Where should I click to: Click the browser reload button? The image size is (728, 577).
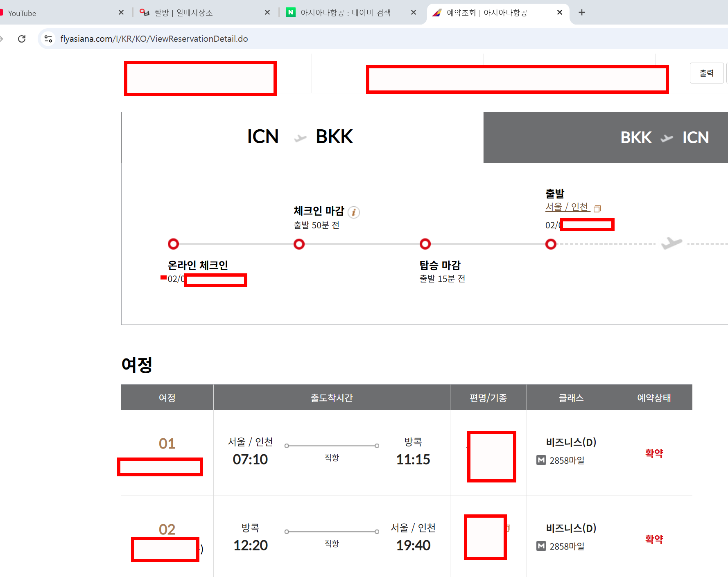click(x=22, y=39)
